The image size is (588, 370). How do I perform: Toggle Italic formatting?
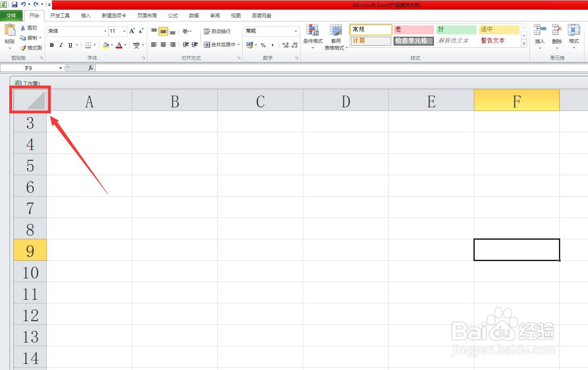(61, 45)
